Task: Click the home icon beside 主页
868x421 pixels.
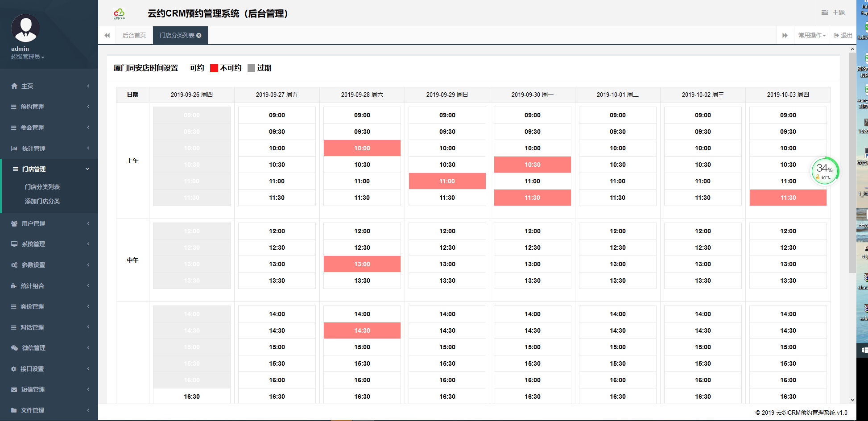Action: pyautogui.click(x=14, y=86)
